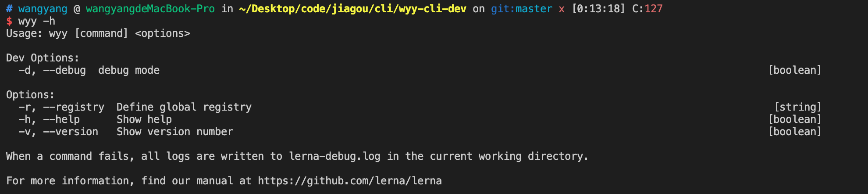
Task: Click the git:master branch label
Action: point(522,9)
